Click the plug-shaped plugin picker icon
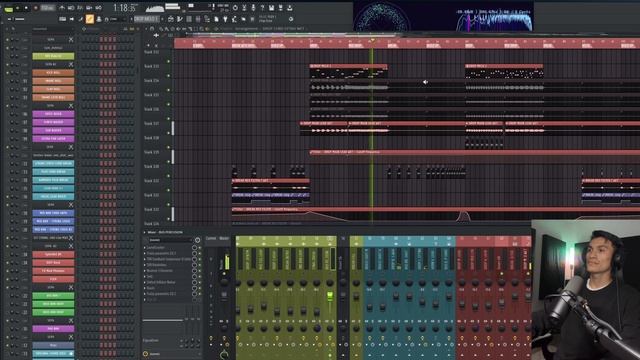This screenshot has height=360, width=640. click(225, 19)
